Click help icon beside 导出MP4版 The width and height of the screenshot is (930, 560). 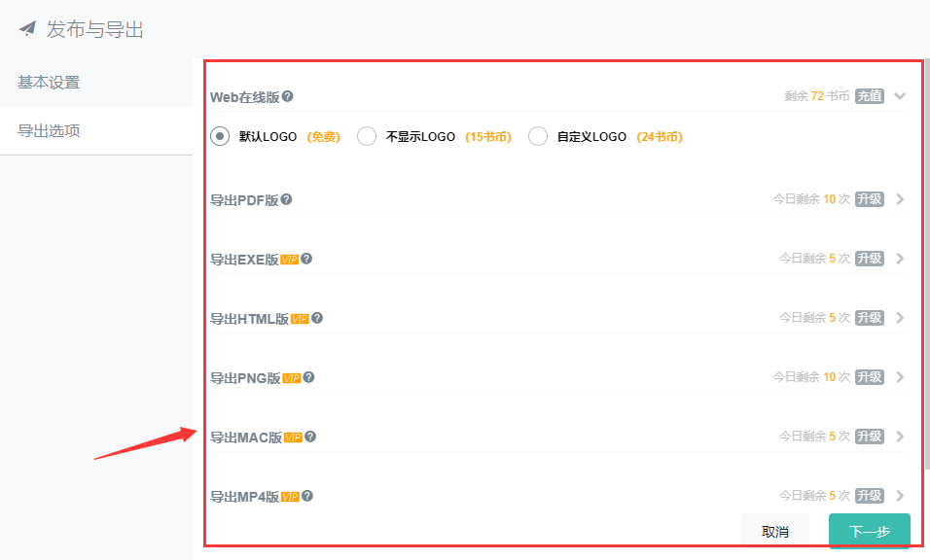click(x=307, y=496)
